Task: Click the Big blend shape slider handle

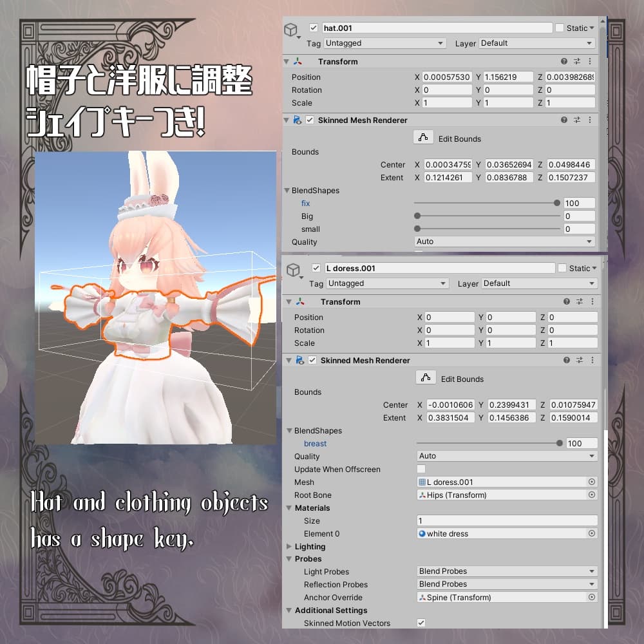Action: coord(417,216)
